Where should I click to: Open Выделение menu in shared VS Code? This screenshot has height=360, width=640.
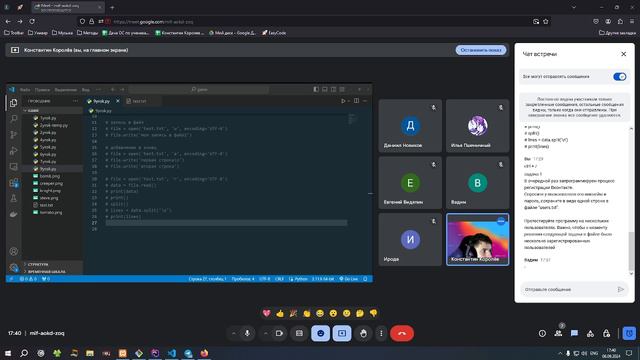(65, 89)
